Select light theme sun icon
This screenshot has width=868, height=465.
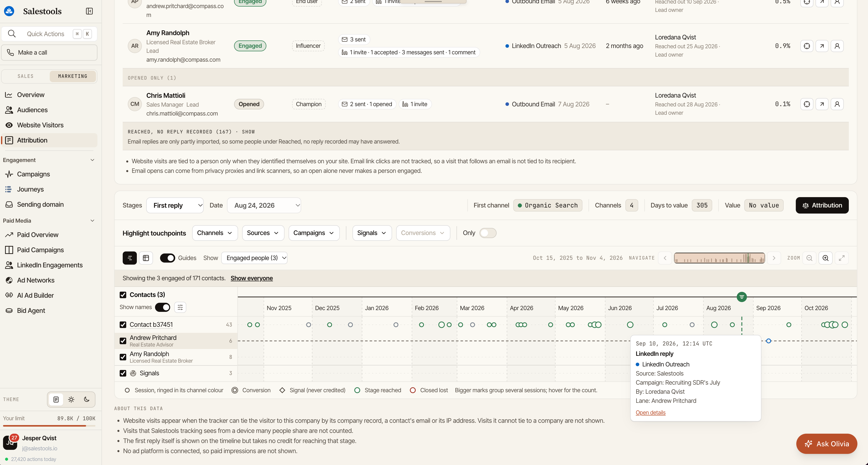point(71,400)
